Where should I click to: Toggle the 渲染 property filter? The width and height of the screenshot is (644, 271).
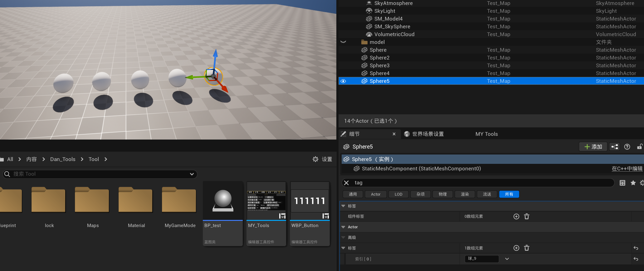tap(465, 194)
